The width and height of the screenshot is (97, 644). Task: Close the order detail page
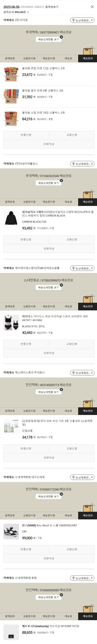[92, 7]
